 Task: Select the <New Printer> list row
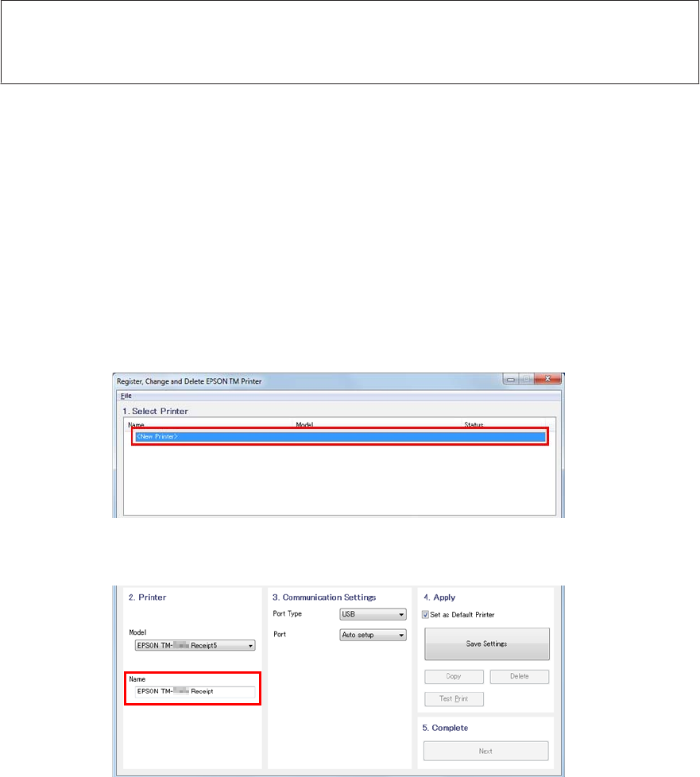(x=340, y=437)
